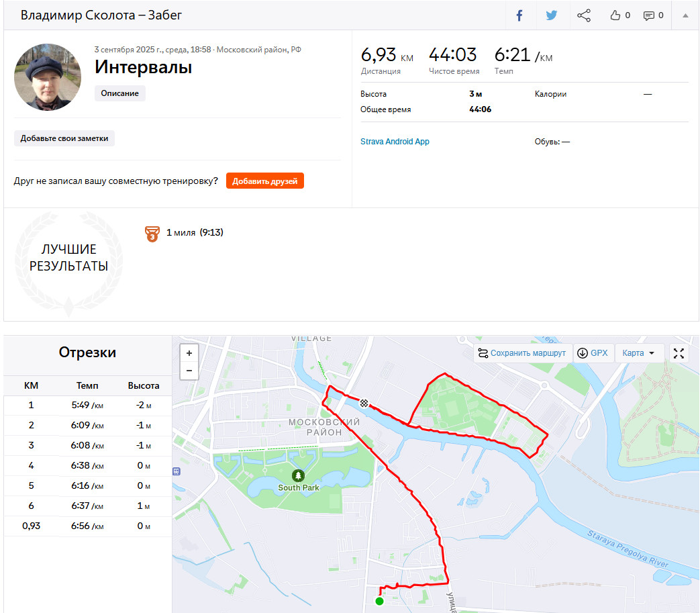Zoom out on the map
Screen dimensions: 700x613
(189, 371)
